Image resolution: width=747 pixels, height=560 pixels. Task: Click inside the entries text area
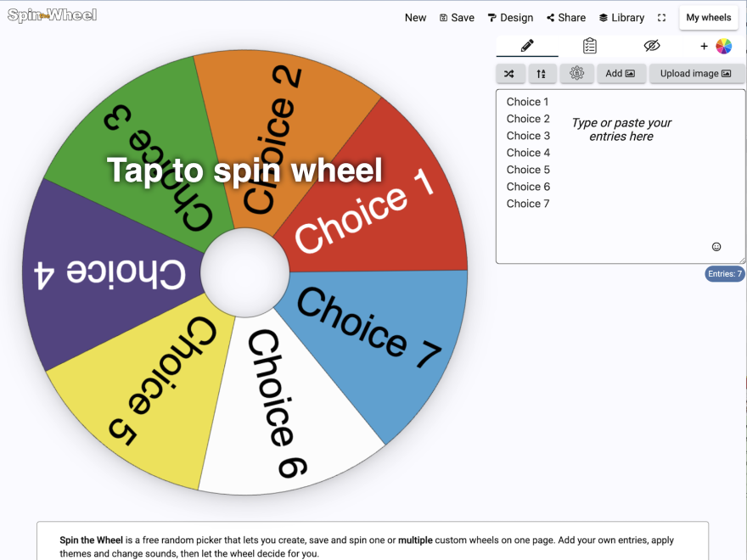click(x=621, y=176)
